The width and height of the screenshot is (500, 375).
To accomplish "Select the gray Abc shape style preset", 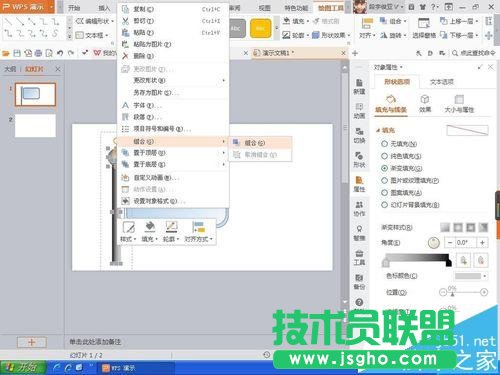I will tap(236, 28).
